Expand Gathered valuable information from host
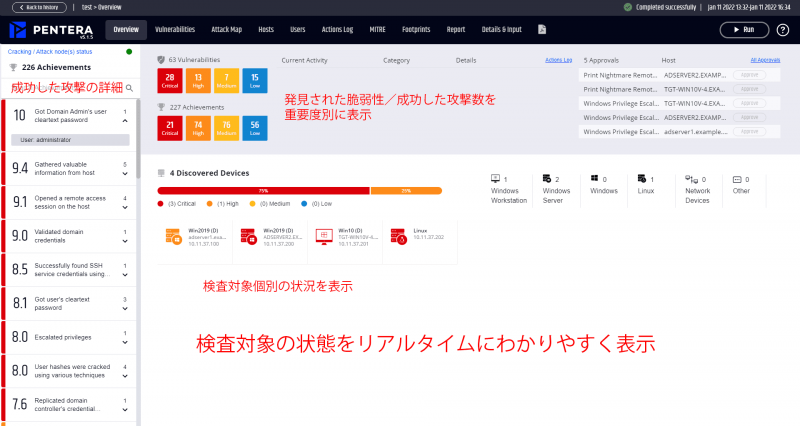 [125, 174]
